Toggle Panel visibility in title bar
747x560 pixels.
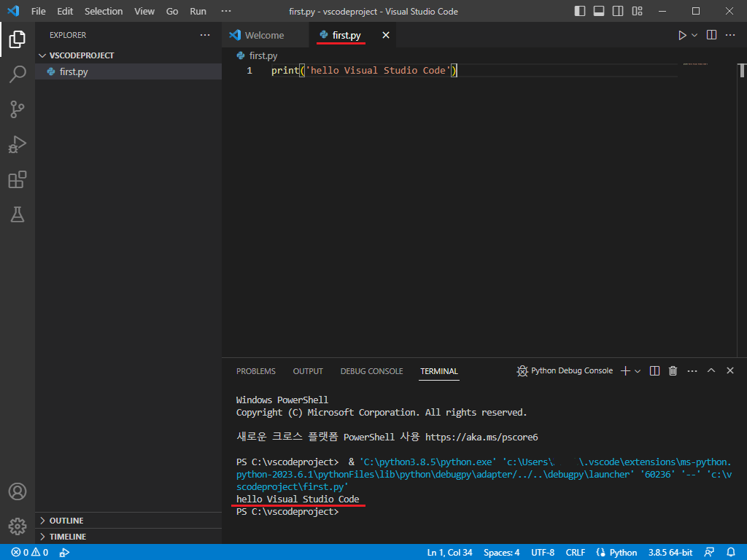[x=599, y=11]
